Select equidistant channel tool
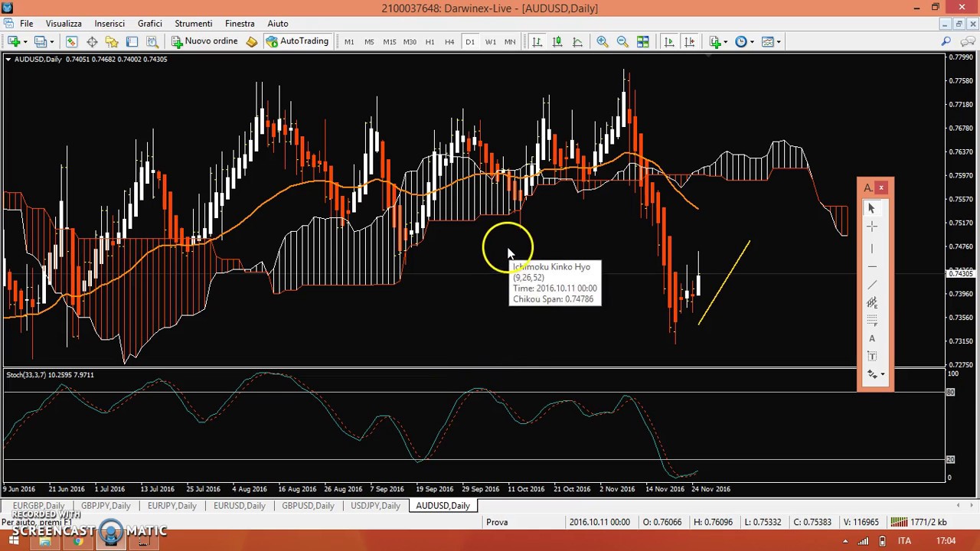Screen dimensions: 980x551 871,303
